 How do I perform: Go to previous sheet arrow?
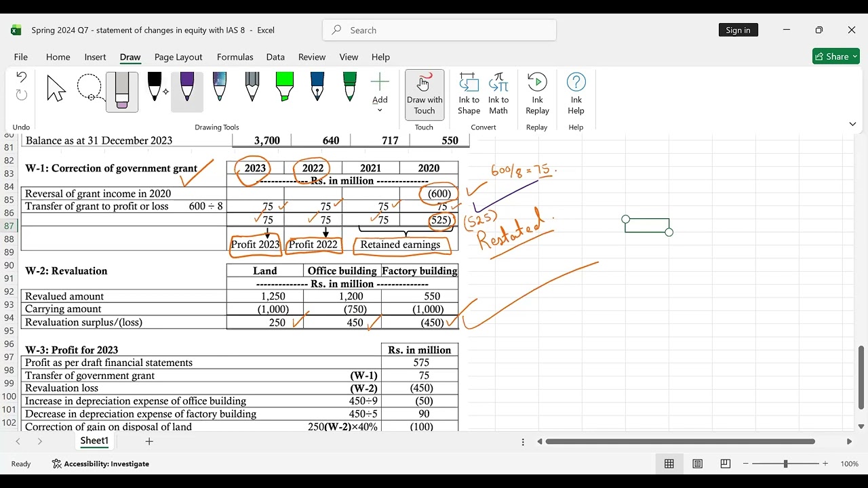click(18, 441)
